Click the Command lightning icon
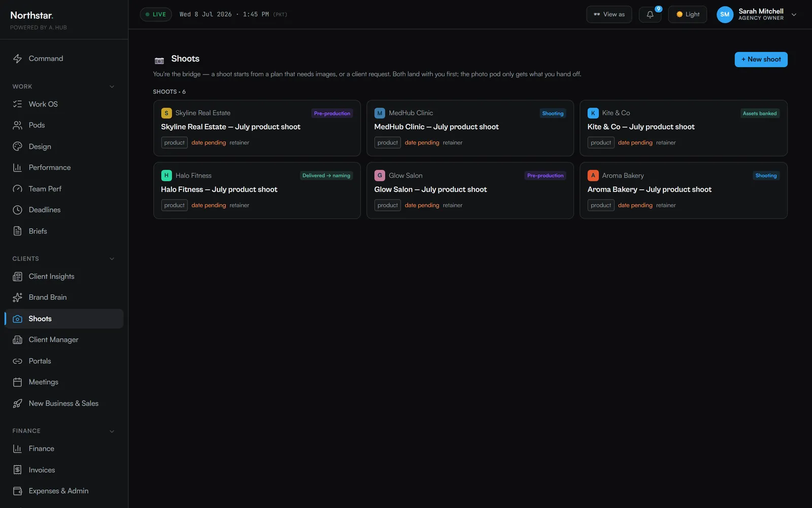Viewport: 812px width, 508px height. (17, 58)
